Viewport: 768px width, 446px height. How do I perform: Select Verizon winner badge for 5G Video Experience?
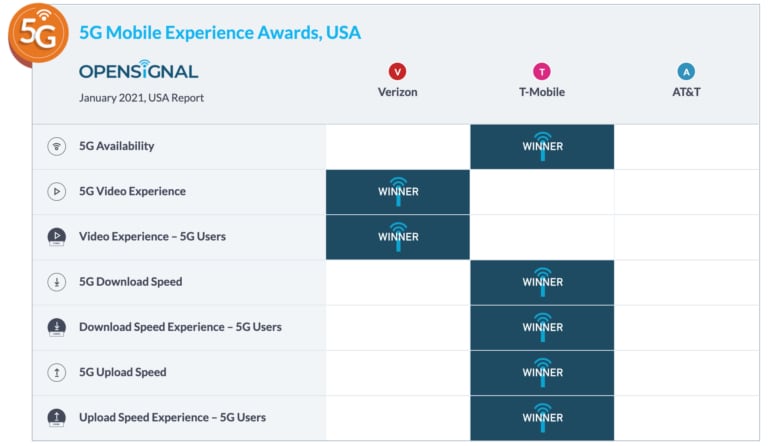point(398,191)
